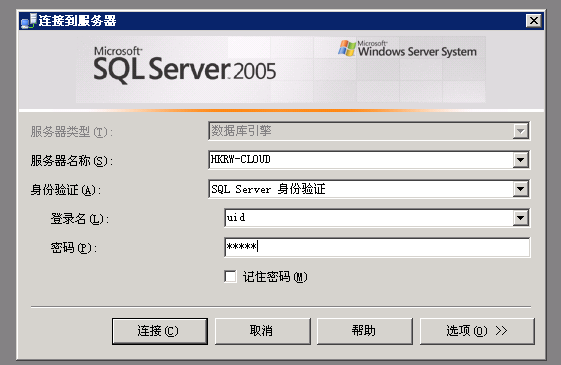Toggle the 记住密码 checkbox

(230, 276)
